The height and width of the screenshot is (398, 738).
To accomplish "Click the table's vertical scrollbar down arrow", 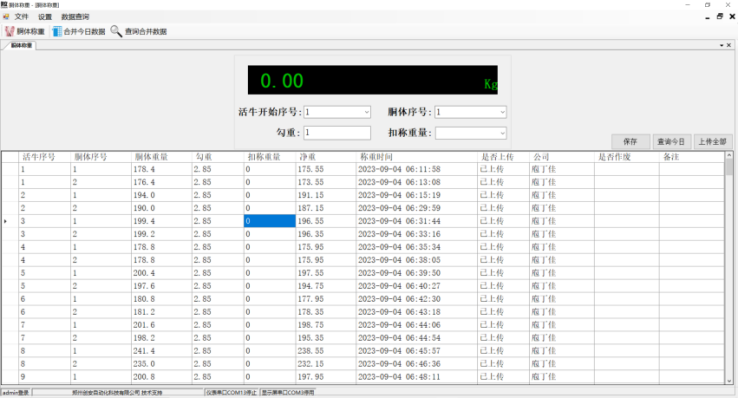I will click(729, 381).
